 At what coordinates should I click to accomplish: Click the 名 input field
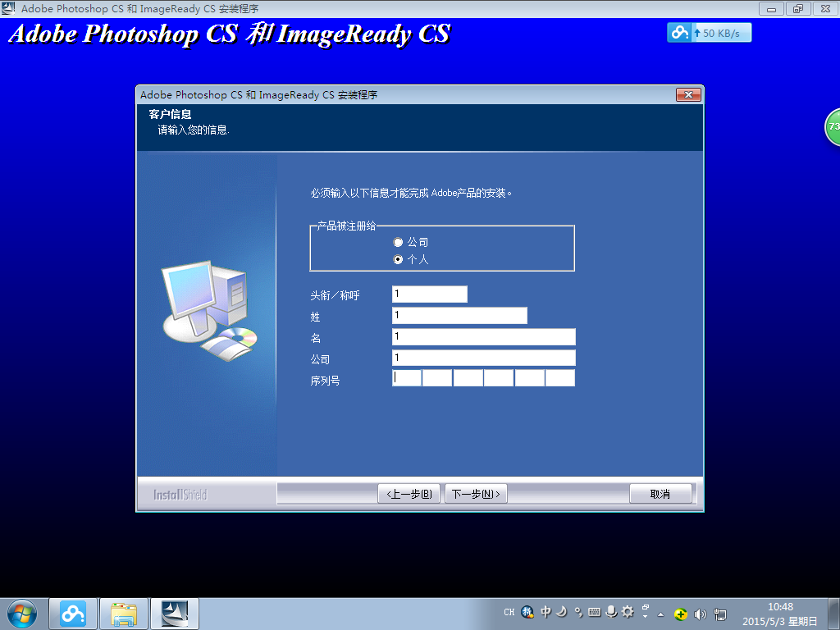(x=484, y=337)
